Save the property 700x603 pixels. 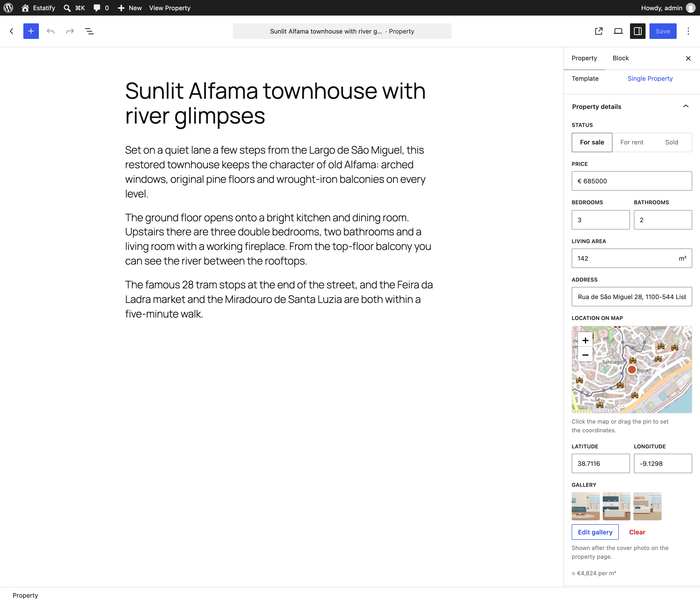pyautogui.click(x=663, y=31)
